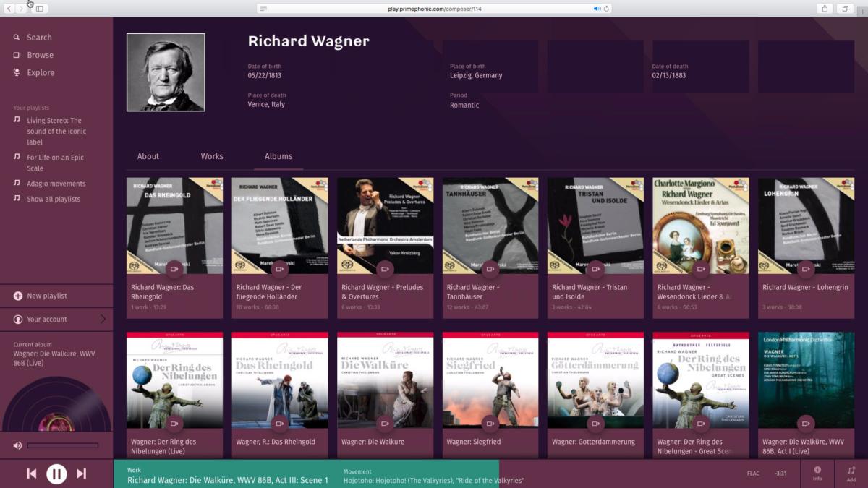Image resolution: width=868 pixels, height=488 pixels.
Task: Click the Your account user icon
Action: [x=18, y=319]
